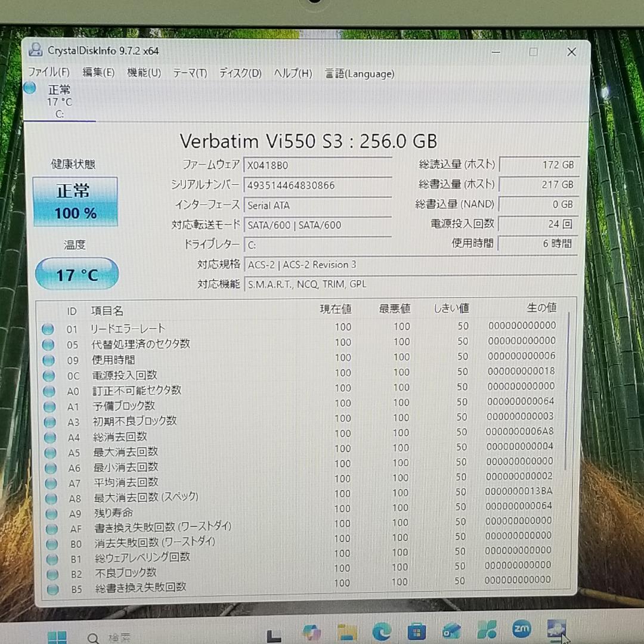Click the シリアルナンバー value field

[x=318, y=185]
